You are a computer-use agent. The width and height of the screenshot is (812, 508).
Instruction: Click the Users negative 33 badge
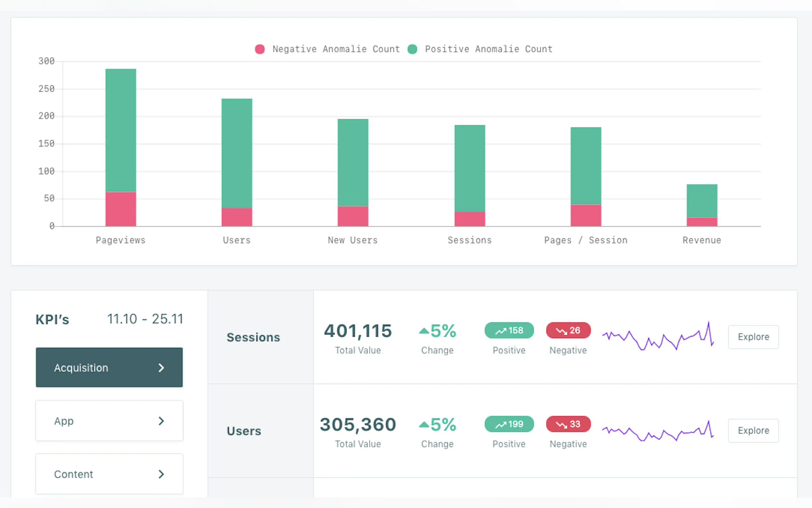[x=568, y=424]
